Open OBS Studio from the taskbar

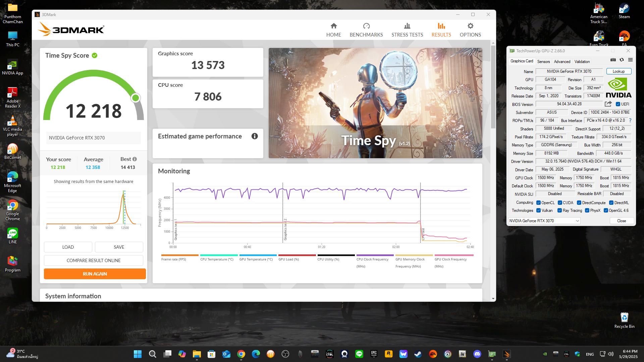click(x=285, y=354)
